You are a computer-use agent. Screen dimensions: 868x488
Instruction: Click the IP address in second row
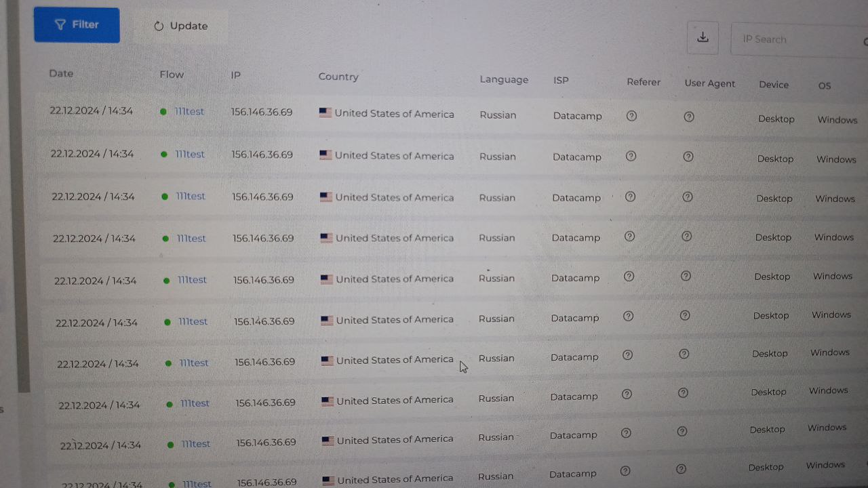(262, 155)
